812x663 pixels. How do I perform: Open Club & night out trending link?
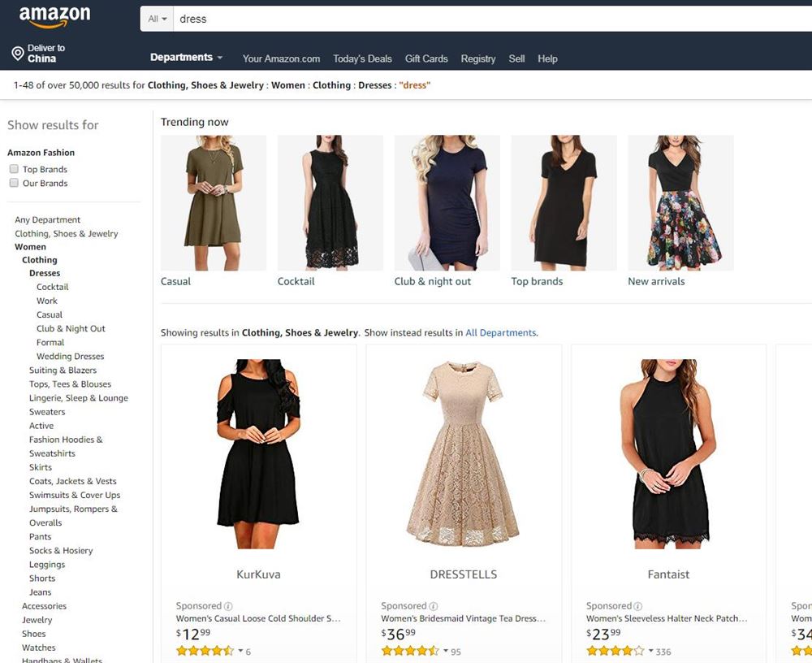(433, 281)
